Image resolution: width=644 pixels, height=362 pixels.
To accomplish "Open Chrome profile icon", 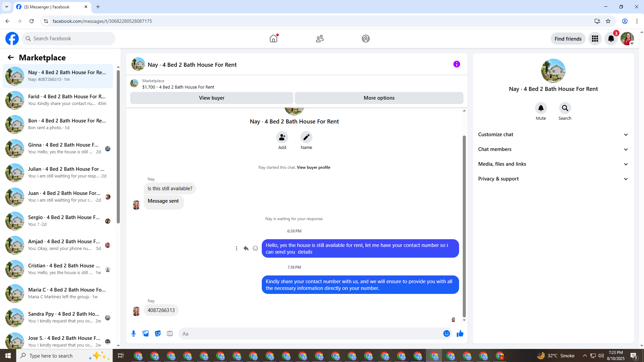I will (625, 21).
